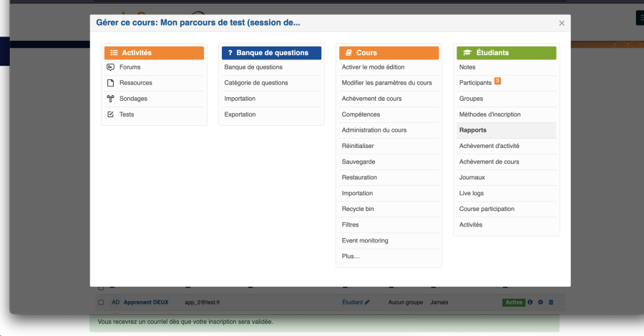644x336 pixels.
Task: Open Catégorie de questions
Action: coord(256,83)
